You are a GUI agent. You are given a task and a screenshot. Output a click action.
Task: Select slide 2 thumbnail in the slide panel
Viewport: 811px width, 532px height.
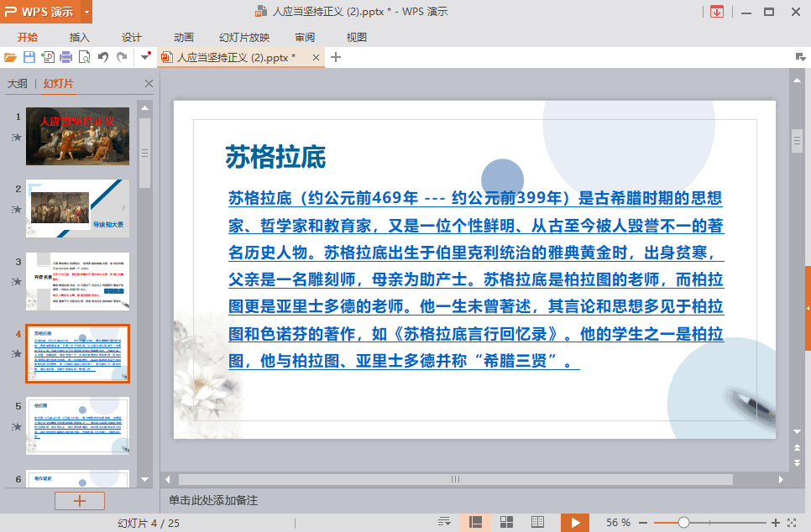77,208
